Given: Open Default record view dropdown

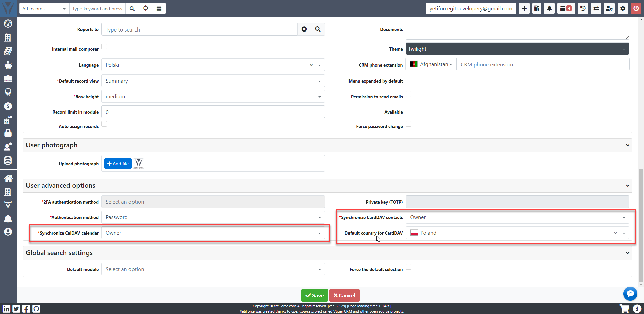Looking at the screenshot, I should (213, 81).
